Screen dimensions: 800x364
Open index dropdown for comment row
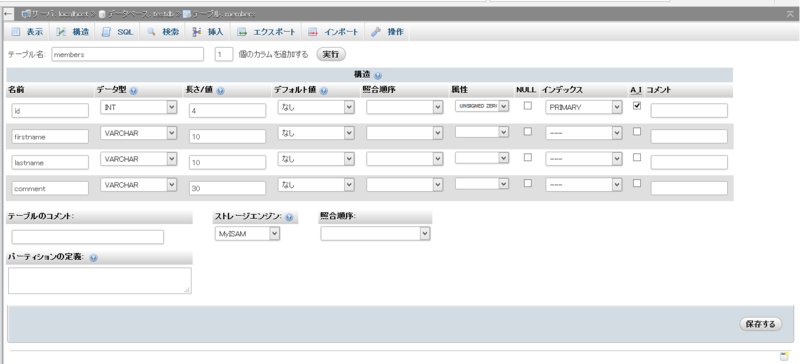(x=584, y=184)
